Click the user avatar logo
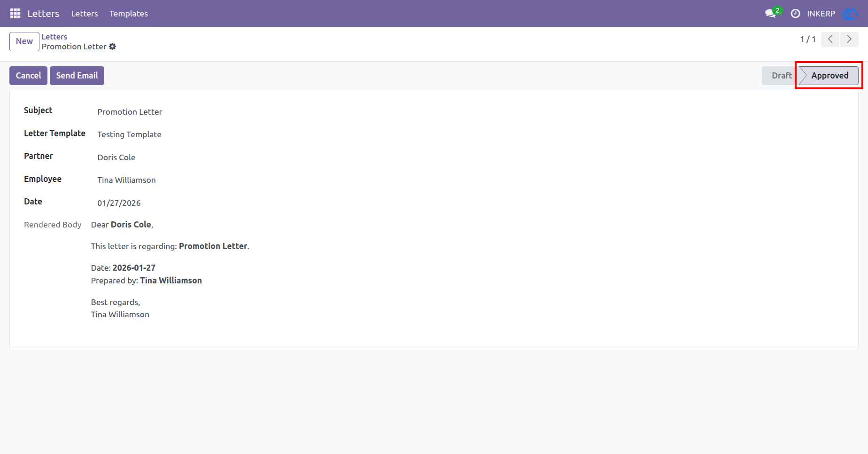Image resolution: width=868 pixels, height=454 pixels. [x=850, y=14]
